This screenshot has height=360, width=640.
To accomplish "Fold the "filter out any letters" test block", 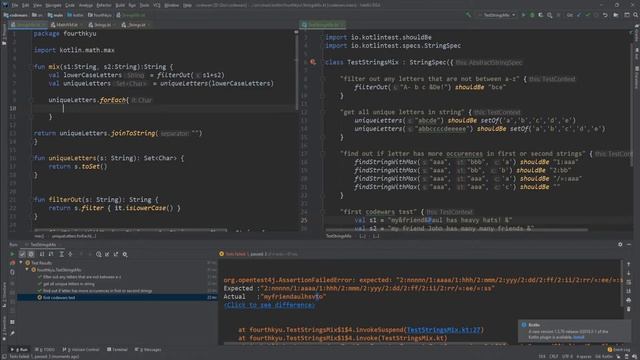I will pyautogui.click(x=322, y=79).
